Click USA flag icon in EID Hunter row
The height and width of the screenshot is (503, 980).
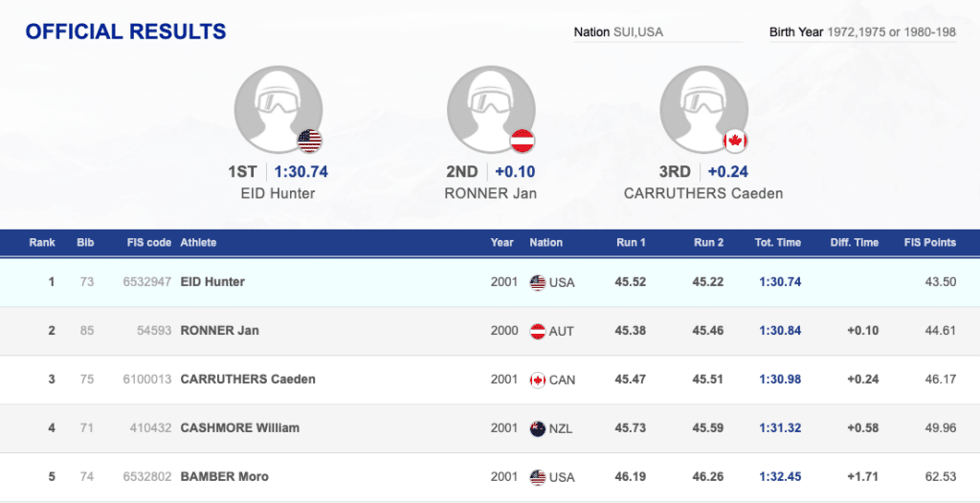point(538,282)
